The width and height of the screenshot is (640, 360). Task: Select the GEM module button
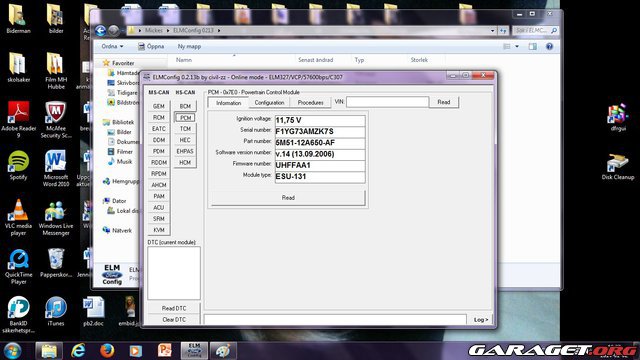[159, 106]
